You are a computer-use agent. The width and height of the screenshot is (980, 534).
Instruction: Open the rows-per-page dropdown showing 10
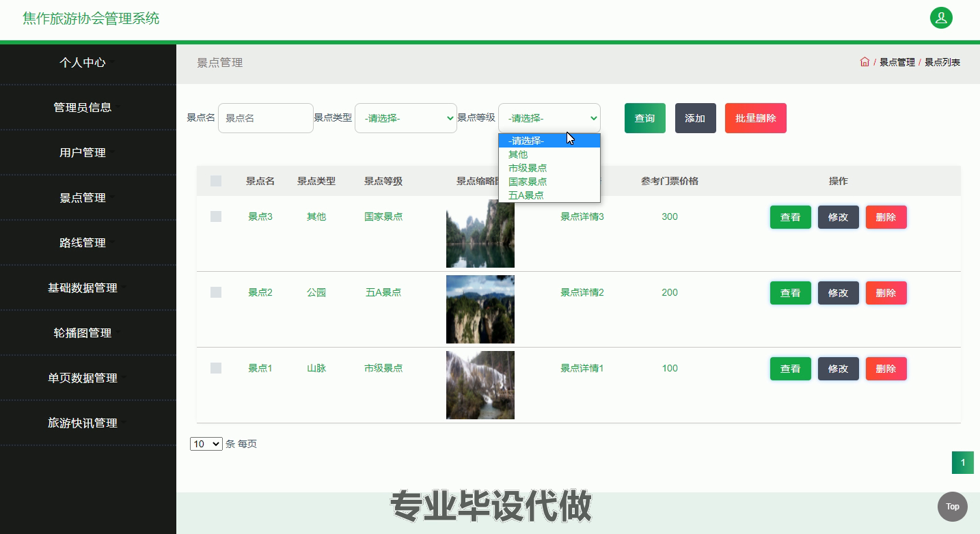[x=206, y=444]
